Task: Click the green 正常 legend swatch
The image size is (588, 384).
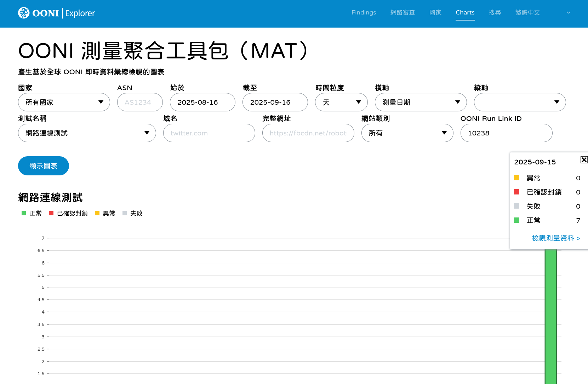Action: (23, 213)
